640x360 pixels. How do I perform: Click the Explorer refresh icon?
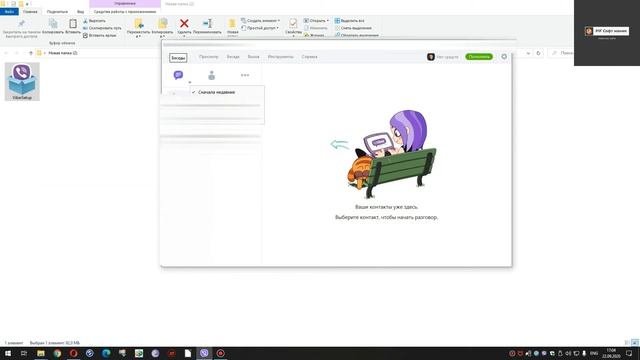[x=538, y=53]
